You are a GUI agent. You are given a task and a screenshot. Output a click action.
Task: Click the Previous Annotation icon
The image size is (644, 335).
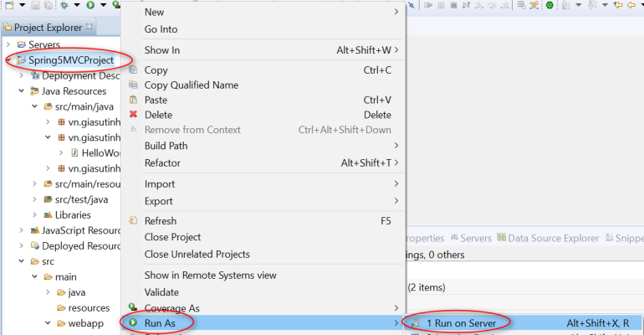coord(592,5)
